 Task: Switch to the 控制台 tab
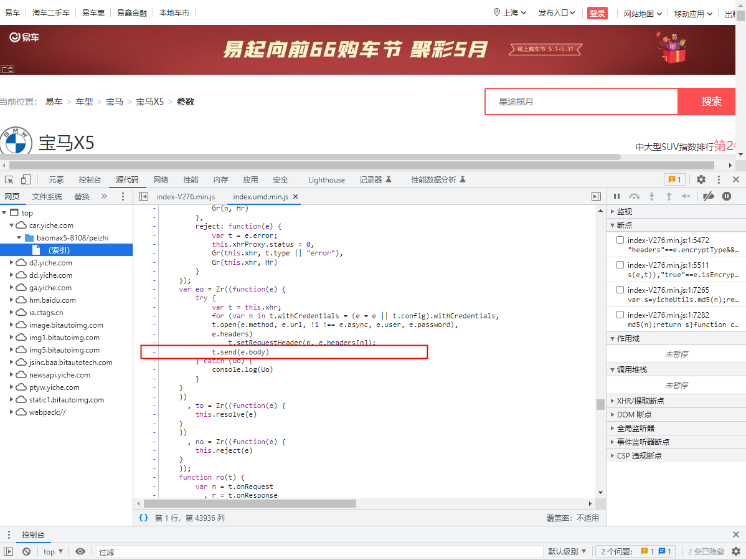click(90, 180)
